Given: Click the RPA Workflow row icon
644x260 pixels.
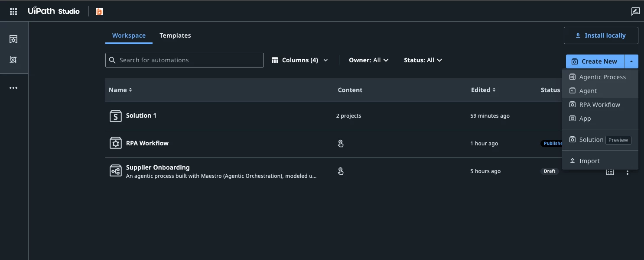Looking at the screenshot, I should pos(115,143).
